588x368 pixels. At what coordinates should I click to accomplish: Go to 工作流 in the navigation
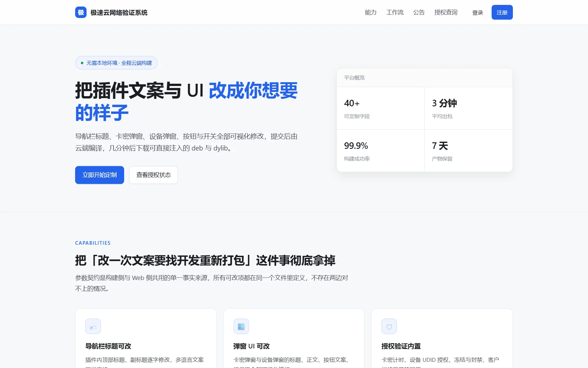[395, 12]
